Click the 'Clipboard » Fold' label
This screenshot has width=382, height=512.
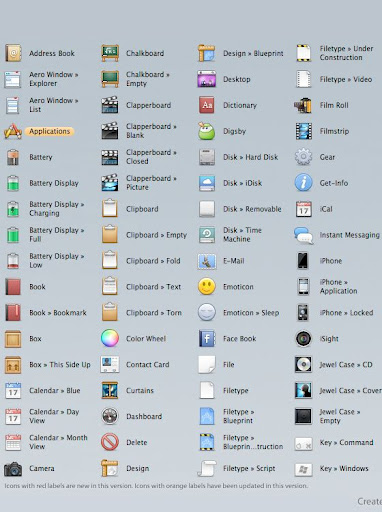[153, 261]
